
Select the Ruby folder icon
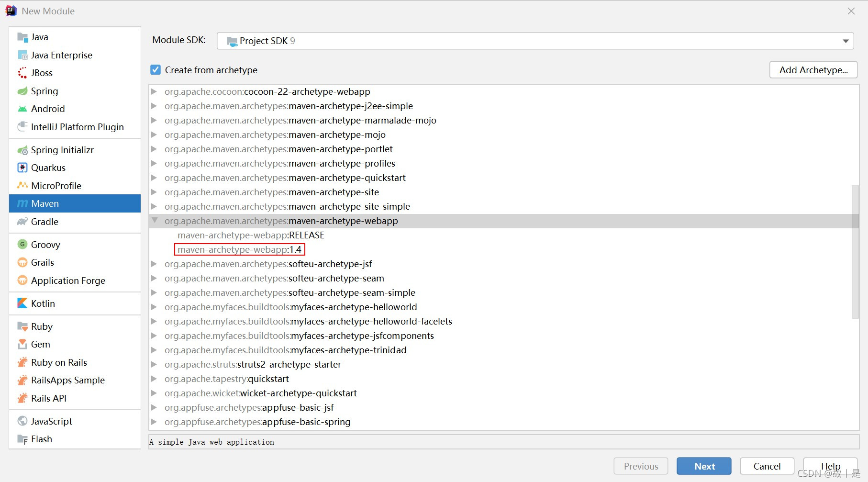[x=22, y=326]
